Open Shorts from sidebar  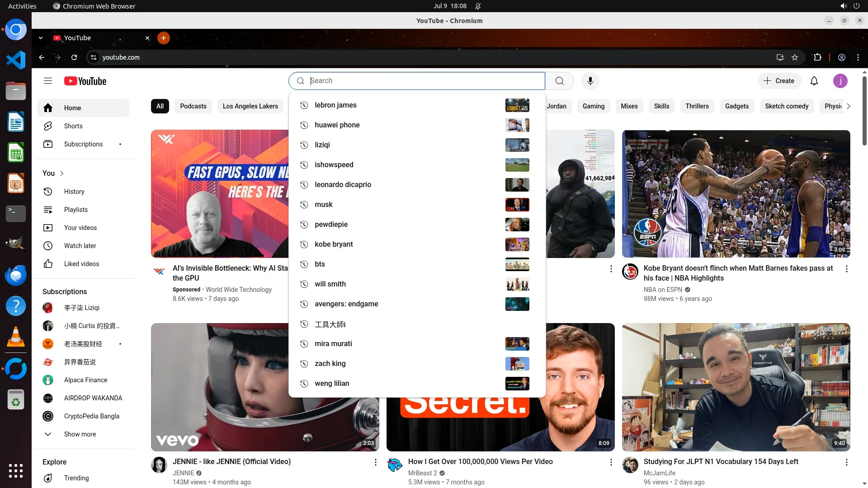pos(73,126)
